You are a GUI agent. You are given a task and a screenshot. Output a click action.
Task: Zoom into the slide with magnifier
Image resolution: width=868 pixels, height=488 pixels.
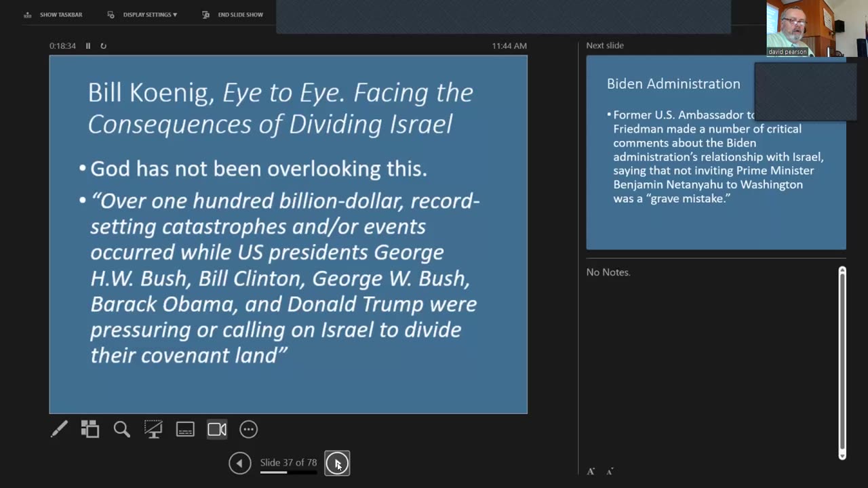click(x=122, y=429)
